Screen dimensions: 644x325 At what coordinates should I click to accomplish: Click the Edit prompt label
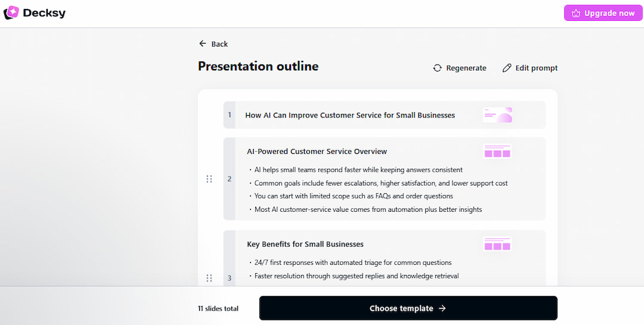[537, 68]
